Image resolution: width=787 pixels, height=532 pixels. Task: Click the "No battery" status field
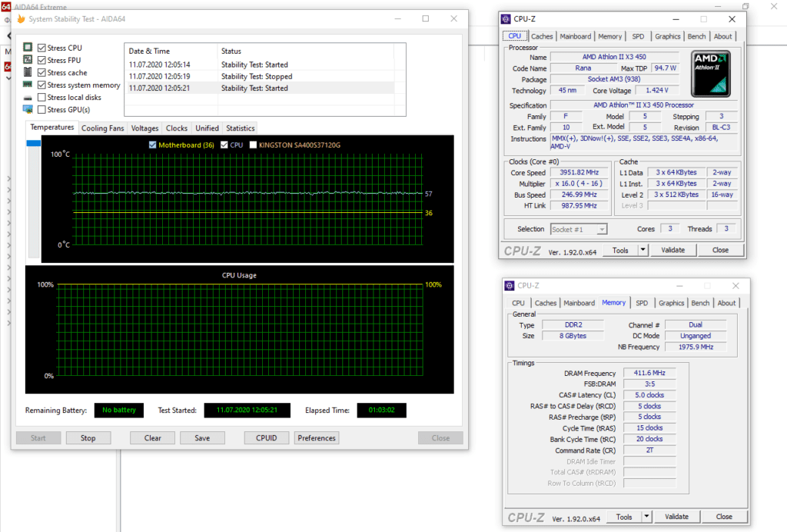coord(119,410)
